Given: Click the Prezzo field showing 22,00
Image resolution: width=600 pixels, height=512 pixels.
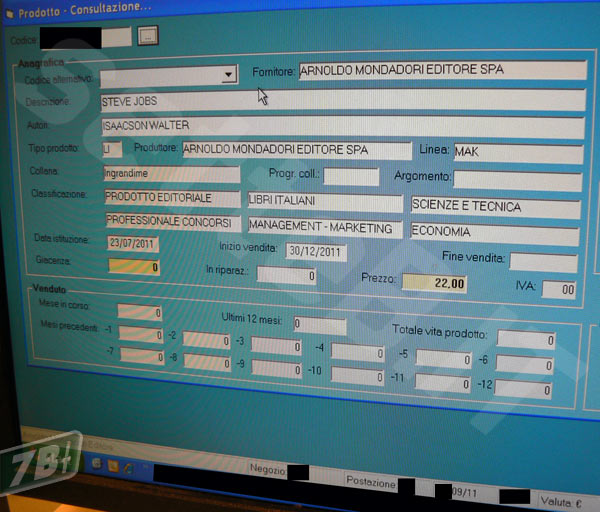Looking at the screenshot, I should (x=436, y=284).
